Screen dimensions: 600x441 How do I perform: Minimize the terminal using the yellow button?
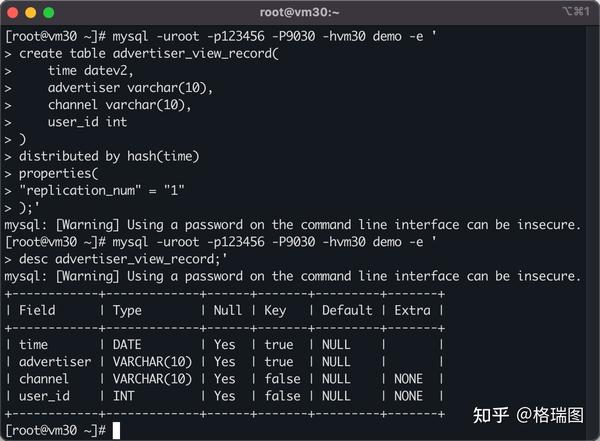tap(30, 12)
